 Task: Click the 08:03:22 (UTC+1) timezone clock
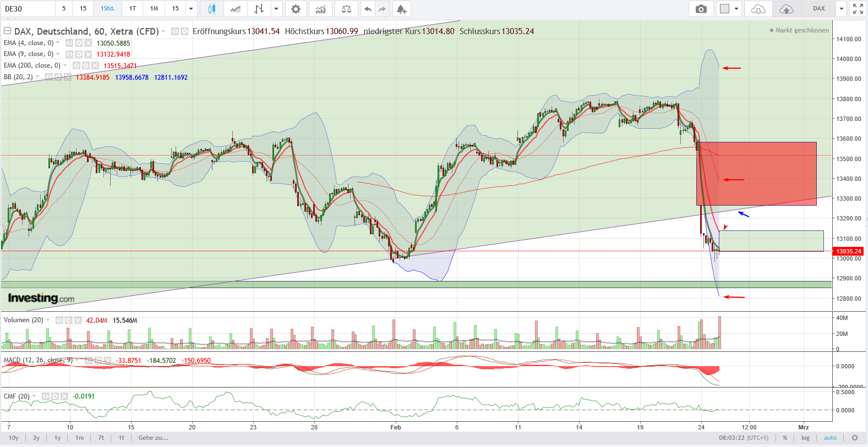click(x=744, y=438)
